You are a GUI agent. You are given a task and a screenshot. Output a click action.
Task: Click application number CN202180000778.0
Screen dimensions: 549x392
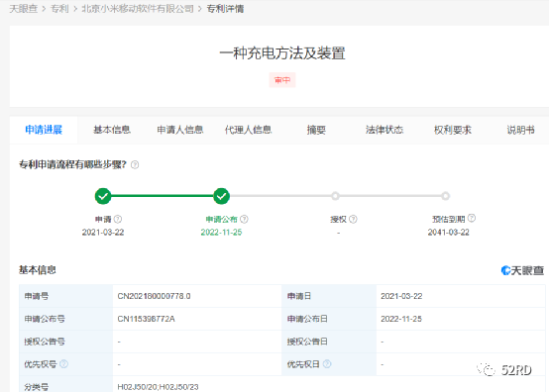[154, 296]
